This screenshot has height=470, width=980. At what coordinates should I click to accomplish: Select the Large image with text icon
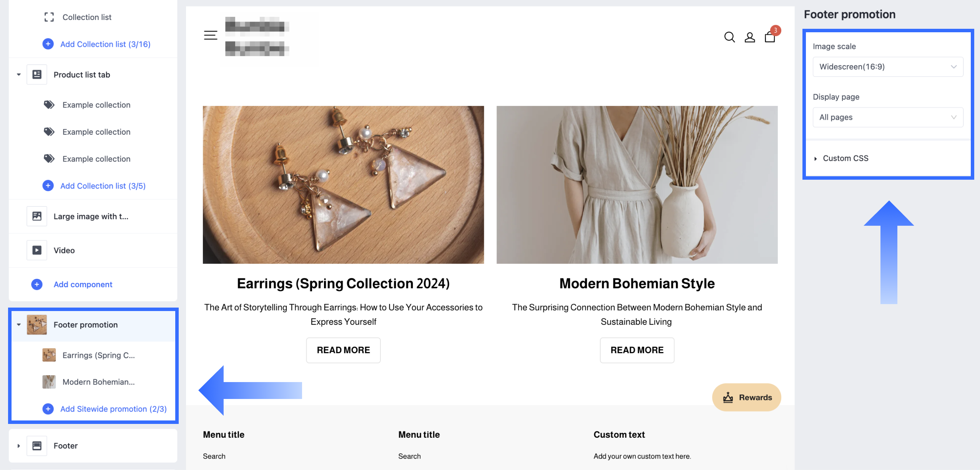coord(37,216)
